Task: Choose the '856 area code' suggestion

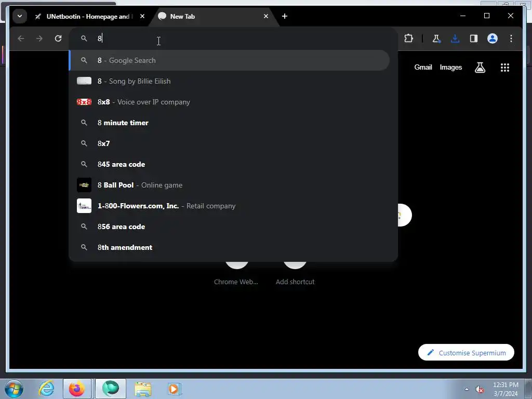Action: coord(229,227)
